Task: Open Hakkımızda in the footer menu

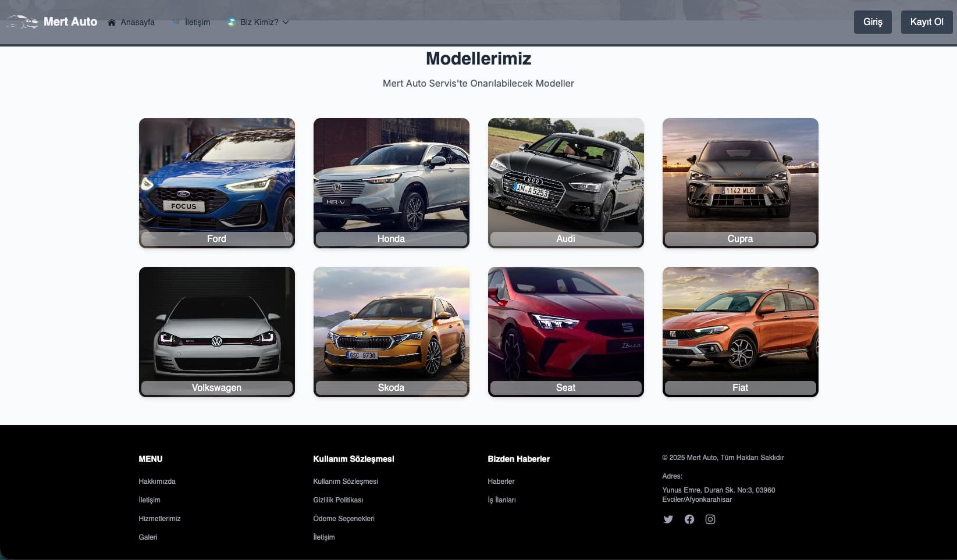Action: pos(157,481)
